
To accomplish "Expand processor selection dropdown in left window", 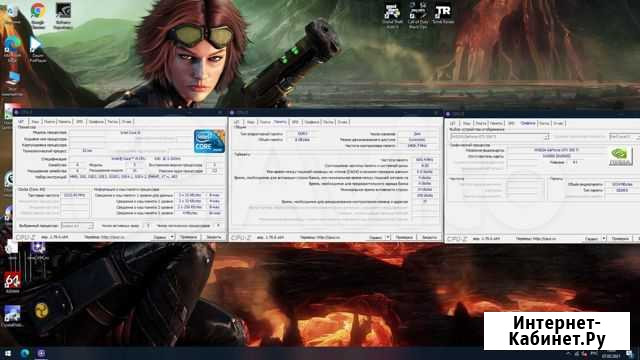I will pos(91,226).
